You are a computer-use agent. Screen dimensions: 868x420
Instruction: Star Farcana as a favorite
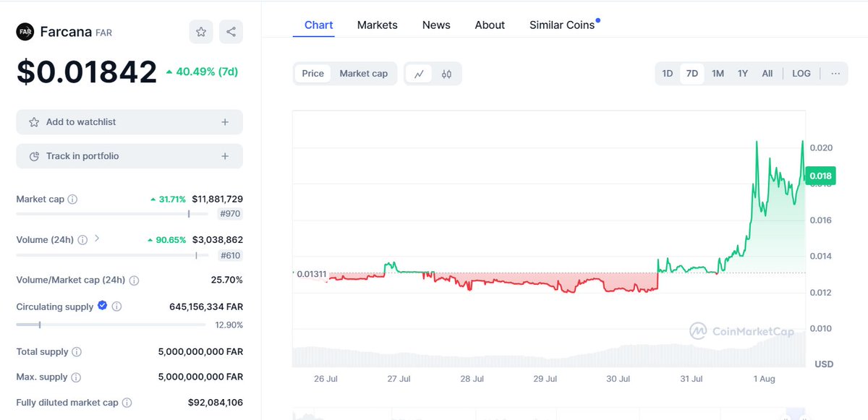201,32
